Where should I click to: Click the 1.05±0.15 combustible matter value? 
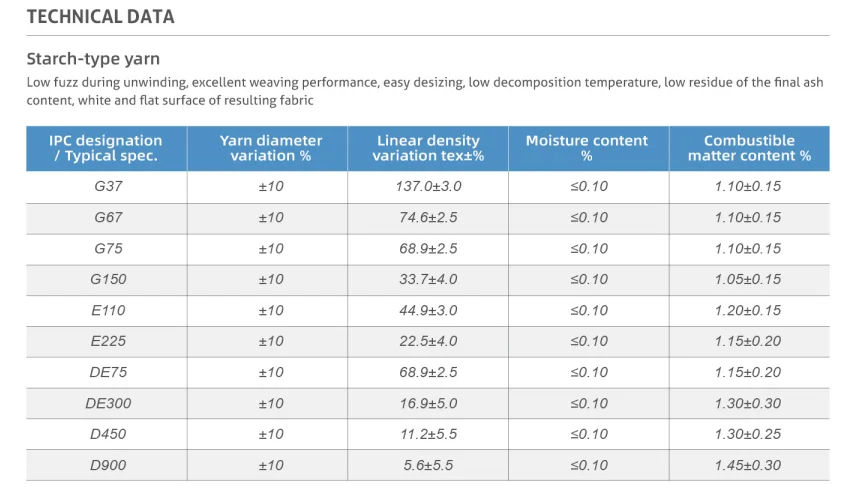pyautogui.click(x=748, y=279)
